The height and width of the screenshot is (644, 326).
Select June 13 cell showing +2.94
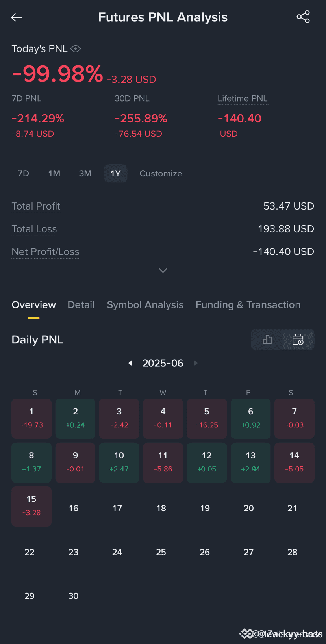251,462
